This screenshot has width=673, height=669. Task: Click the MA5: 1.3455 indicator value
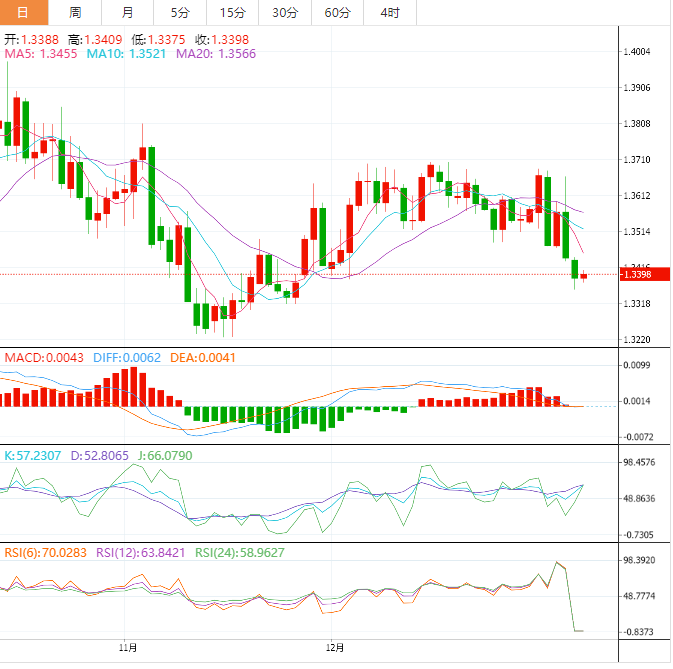click(41, 54)
